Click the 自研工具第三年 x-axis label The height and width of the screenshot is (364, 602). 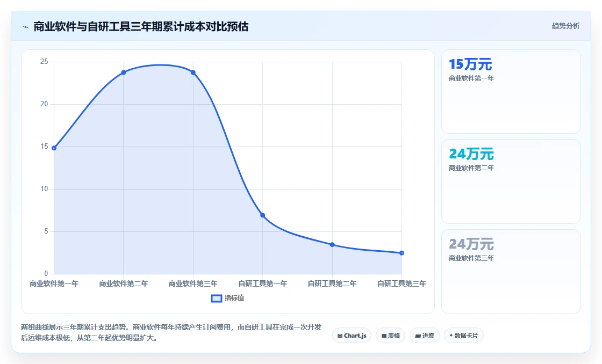(x=402, y=284)
